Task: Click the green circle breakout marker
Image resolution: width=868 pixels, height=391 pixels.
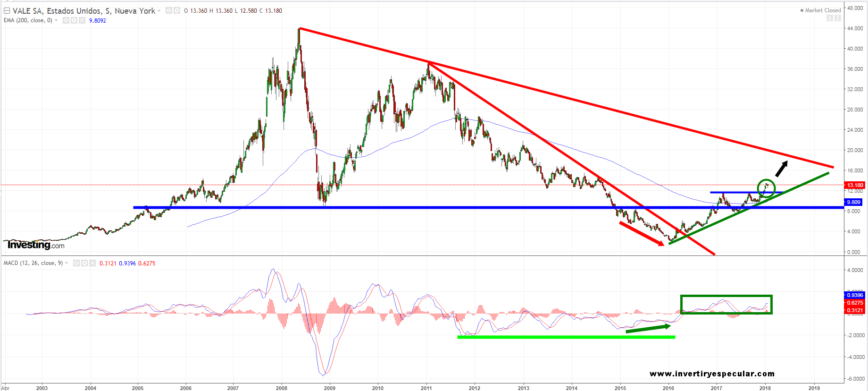Action: click(x=766, y=188)
